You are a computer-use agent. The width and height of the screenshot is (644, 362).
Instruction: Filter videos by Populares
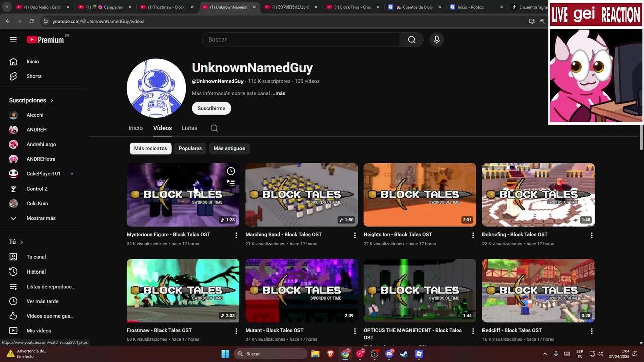coord(190,149)
